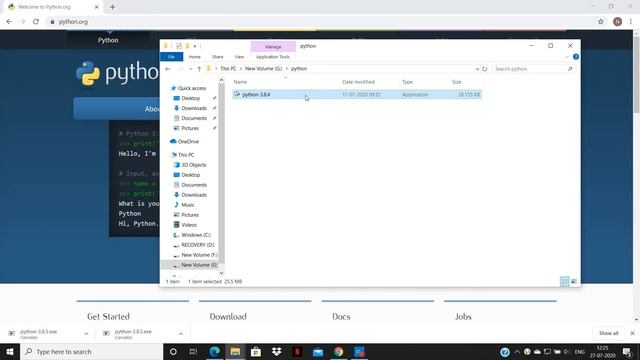Click Cortana circle icon

pyautogui.click(x=173, y=351)
